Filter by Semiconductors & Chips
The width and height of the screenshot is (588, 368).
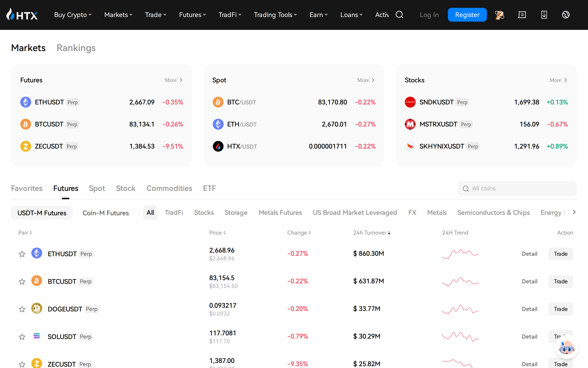coord(493,213)
